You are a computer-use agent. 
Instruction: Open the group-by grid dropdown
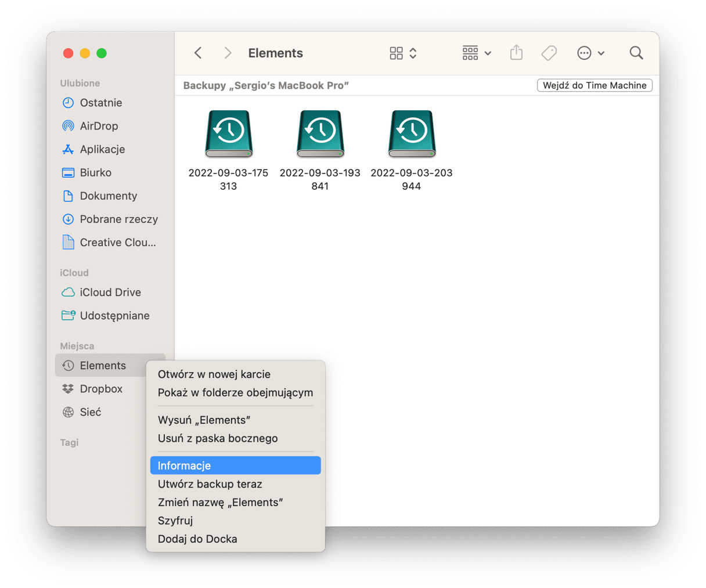coord(477,53)
